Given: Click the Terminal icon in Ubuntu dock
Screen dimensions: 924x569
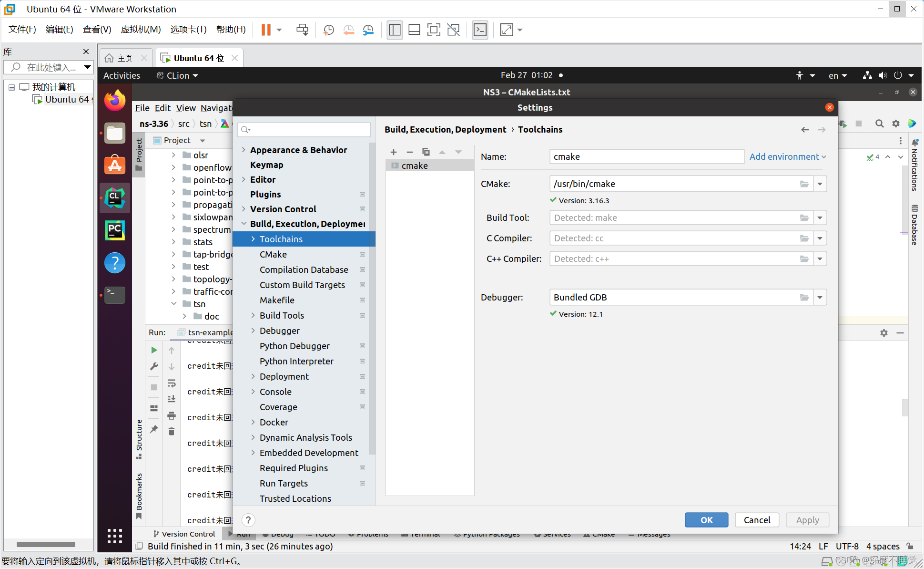Looking at the screenshot, I should 114,295.
